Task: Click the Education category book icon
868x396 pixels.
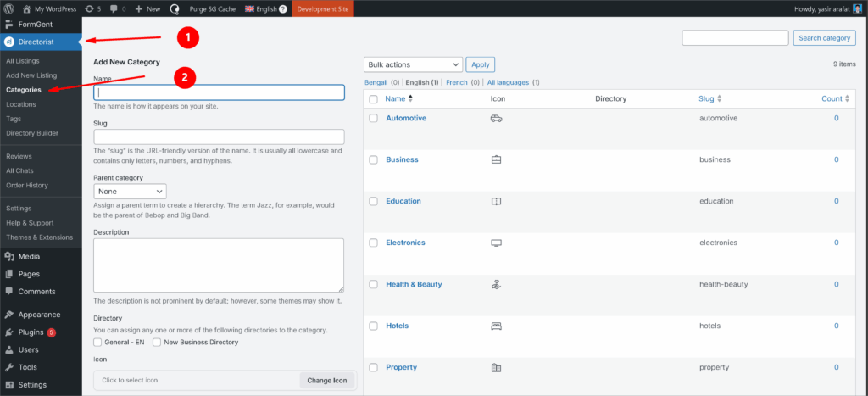Action: click(x=496, y=202)
